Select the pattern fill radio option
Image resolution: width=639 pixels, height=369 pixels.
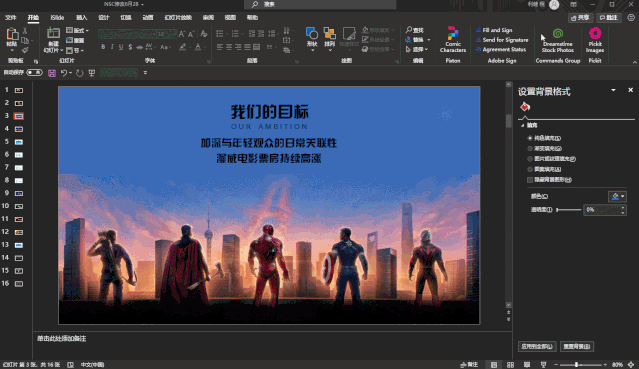coord(530,169)
